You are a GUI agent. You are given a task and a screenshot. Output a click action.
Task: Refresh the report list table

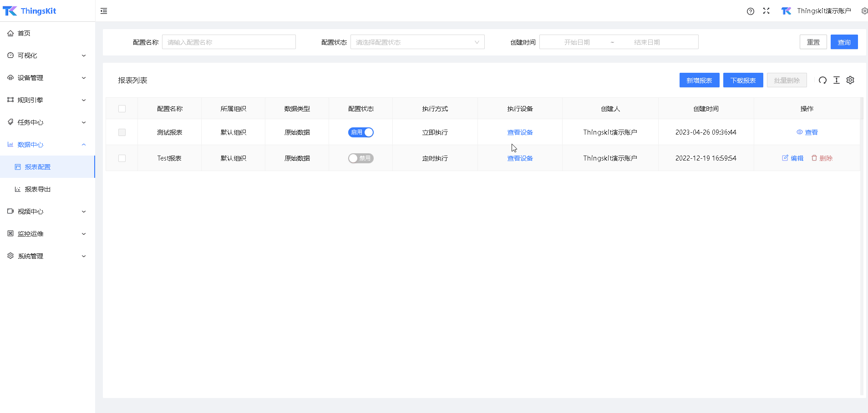(822, 80)
